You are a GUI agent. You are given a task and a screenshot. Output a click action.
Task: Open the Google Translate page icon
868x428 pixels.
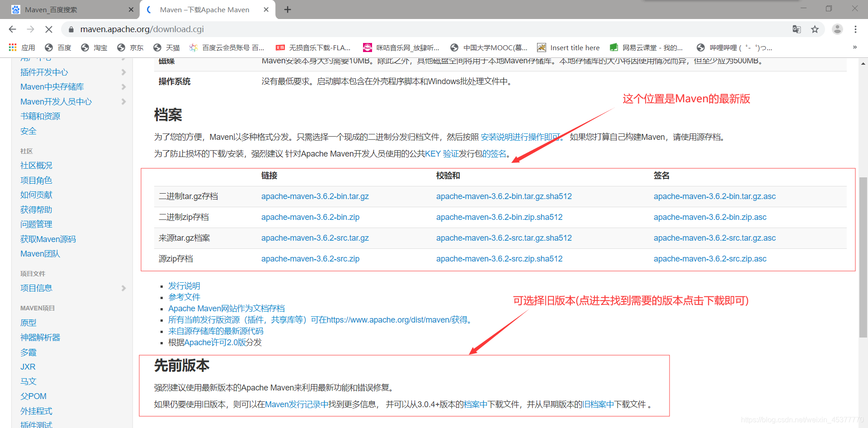797,29
